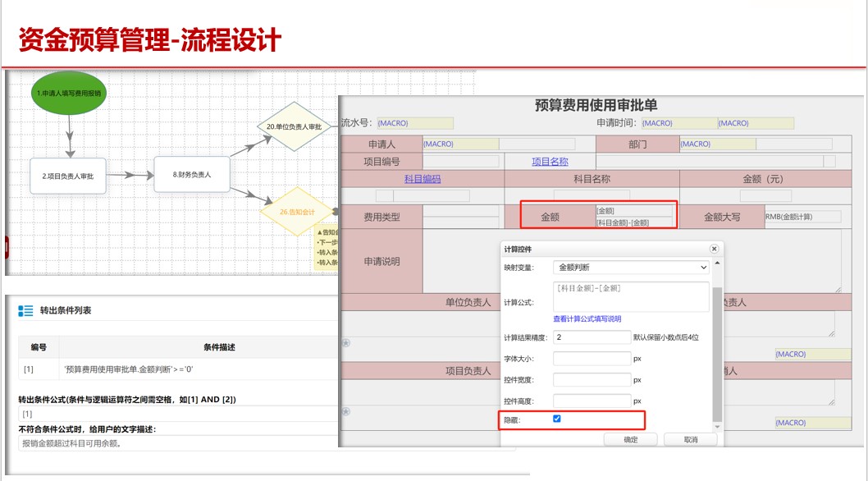
Task: Click the 流水号 MACRO field
Action: [x=415, y=123]
